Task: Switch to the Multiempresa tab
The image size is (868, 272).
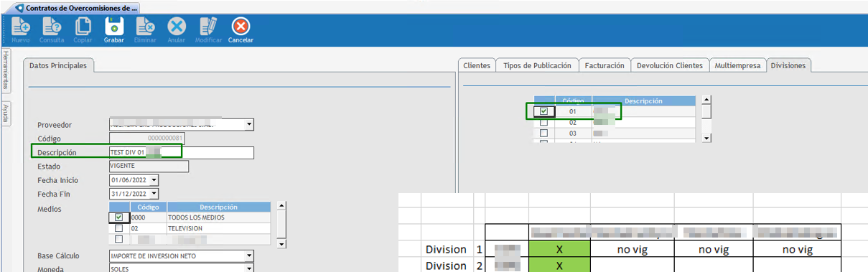Action: pyautogui.click(x=737, y=65)
